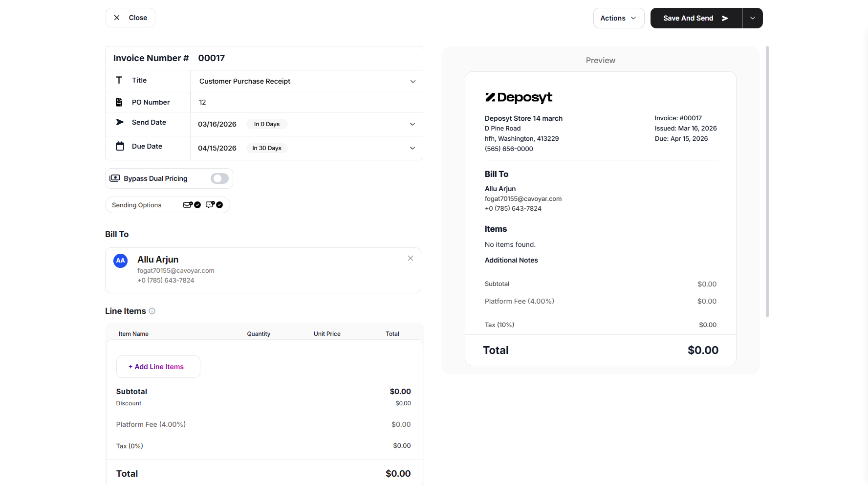
Task: Click the Due Date 04/15/2026 value
Action: point(217,148)
